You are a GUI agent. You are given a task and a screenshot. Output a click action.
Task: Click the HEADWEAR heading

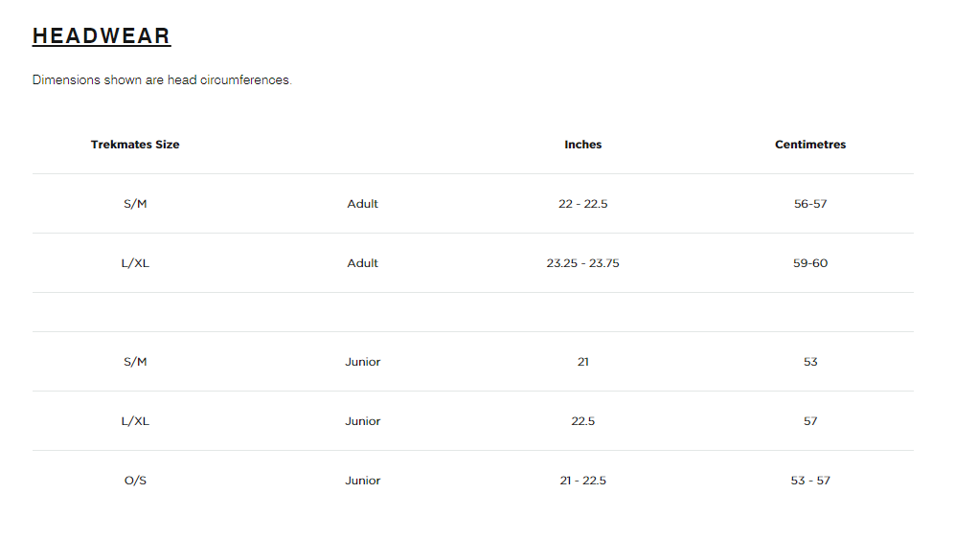click(102, 36)
